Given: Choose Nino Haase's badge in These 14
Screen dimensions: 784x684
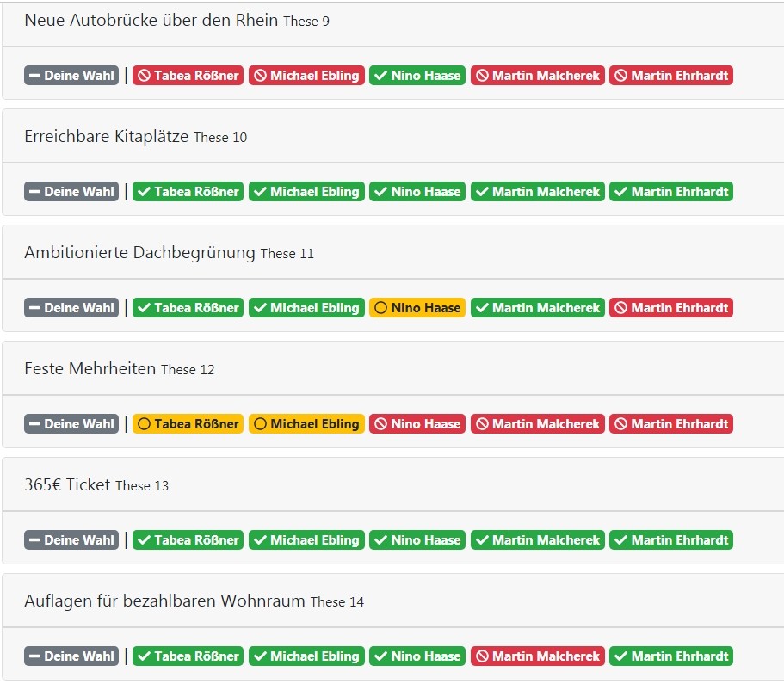Looking at the screenshot, I should pos(417,656).
